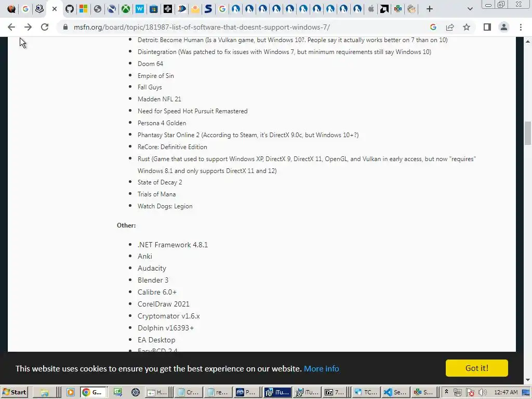Image resolution: width=532 pixels, height=399 pixels.
Task: Click the 'Blender 3' list entry
Action: point(153,280)
